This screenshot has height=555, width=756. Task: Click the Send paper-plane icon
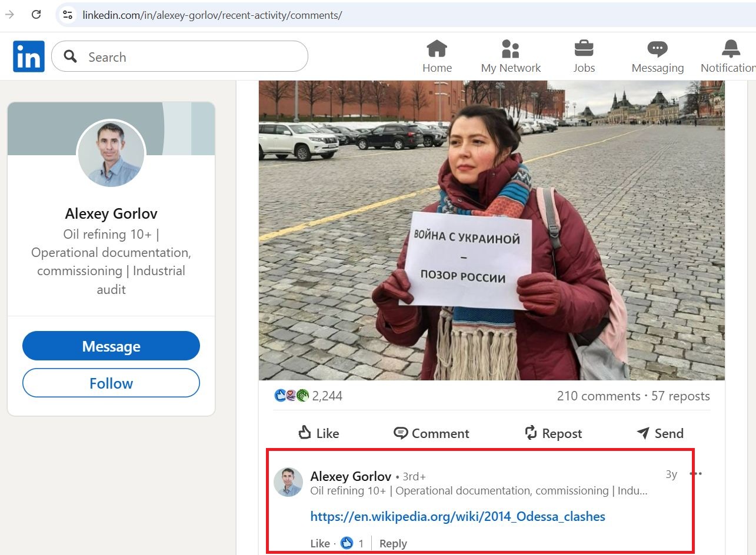(642, 433)
